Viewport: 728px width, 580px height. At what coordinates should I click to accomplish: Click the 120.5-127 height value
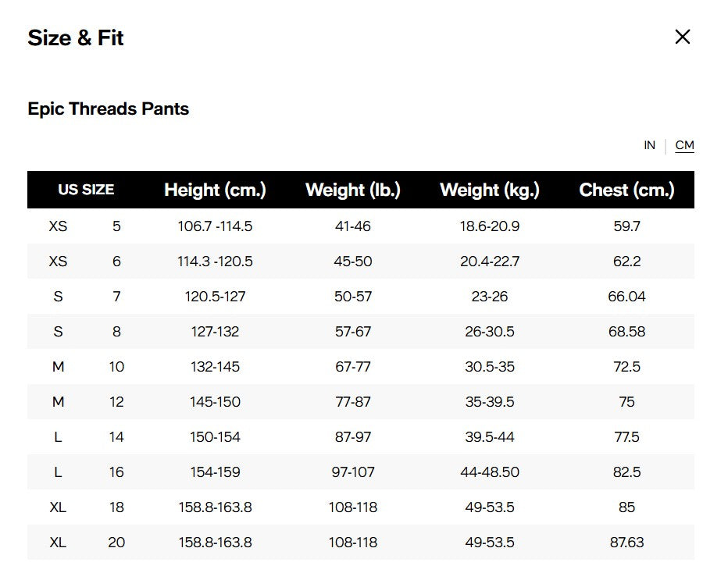215,297
